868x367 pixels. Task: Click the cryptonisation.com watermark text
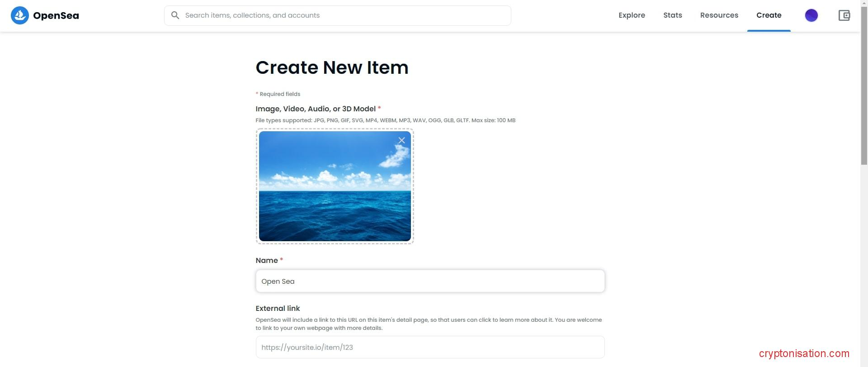click(804, 354)
